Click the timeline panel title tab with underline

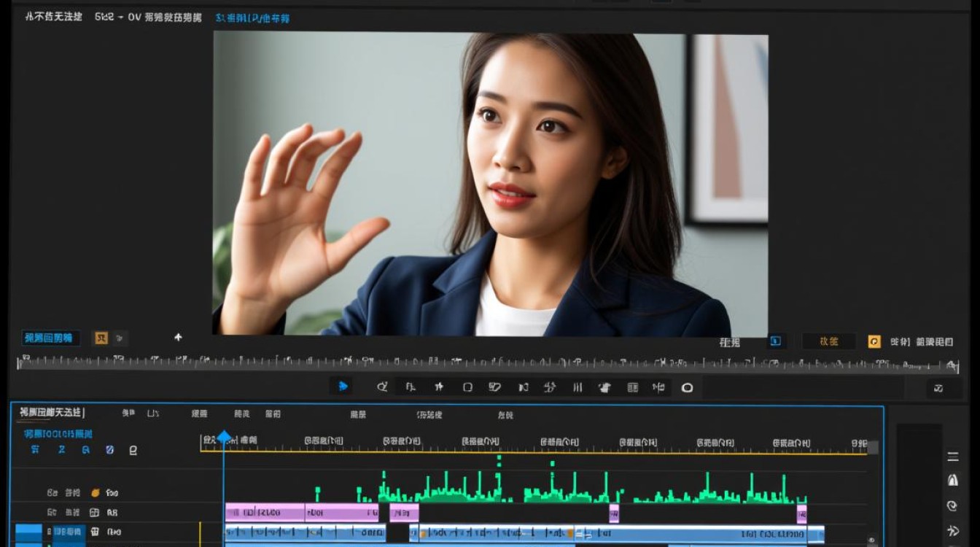click(51, 413)
